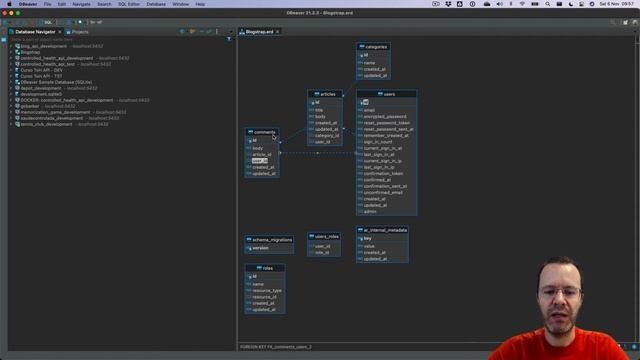Expand the gobarber connection
Image resolution: width=640 pixels, height=360 pixels.
click(x=11, y=106)
